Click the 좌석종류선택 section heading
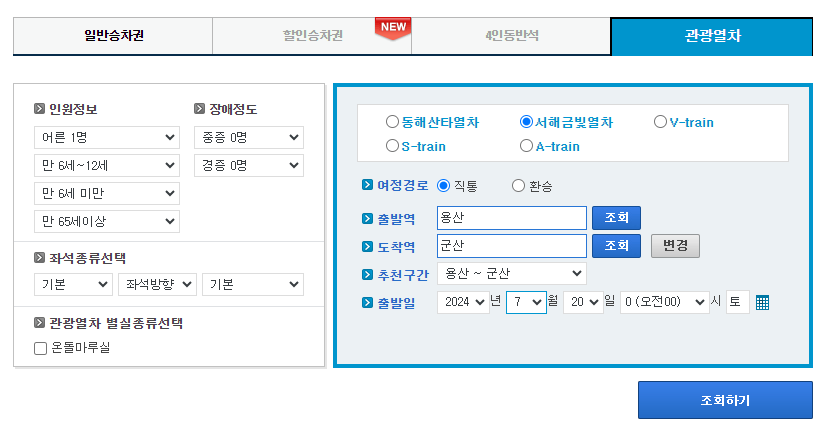 (87, 258)
